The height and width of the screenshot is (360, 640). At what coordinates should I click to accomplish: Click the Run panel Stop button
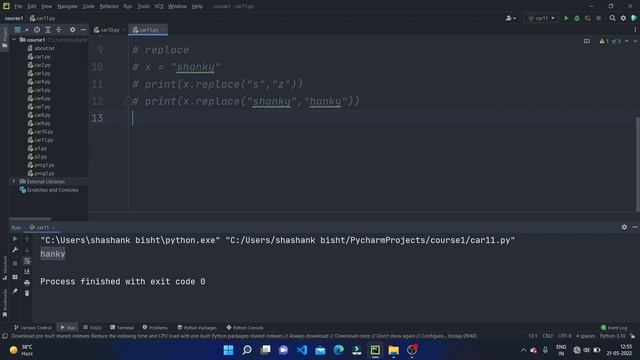[x=15, y=264]
